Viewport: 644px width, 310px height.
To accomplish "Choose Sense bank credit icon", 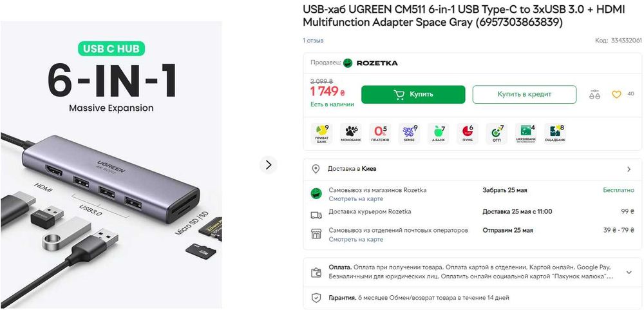I will [x=409, y=133].
